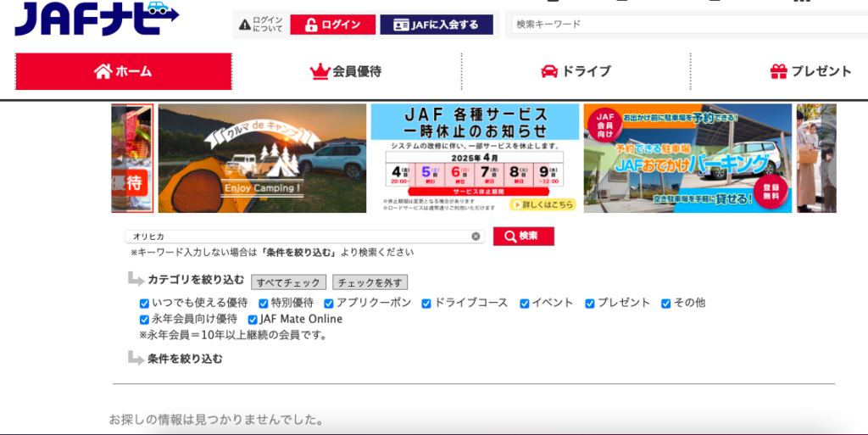Uncheck JAF Mate Online checkbox
868x435 pixels.
(x=253, y=320)
